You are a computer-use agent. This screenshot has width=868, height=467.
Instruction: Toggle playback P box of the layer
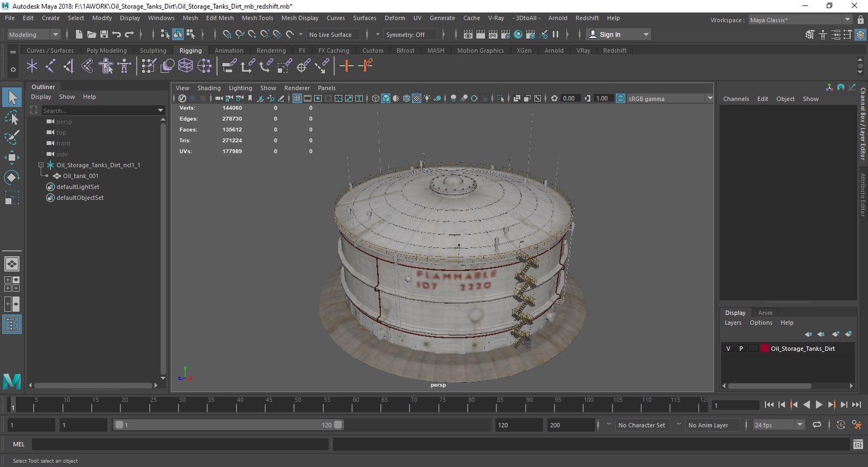741,349
